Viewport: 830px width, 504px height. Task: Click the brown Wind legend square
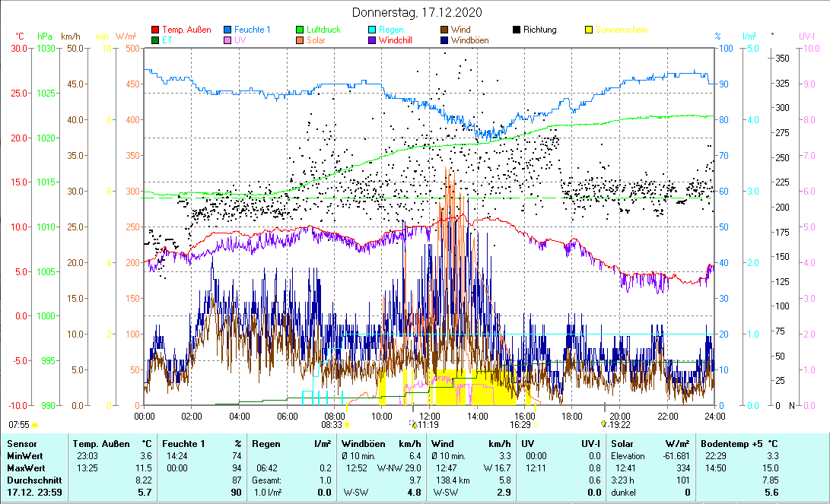click(444, 30)
